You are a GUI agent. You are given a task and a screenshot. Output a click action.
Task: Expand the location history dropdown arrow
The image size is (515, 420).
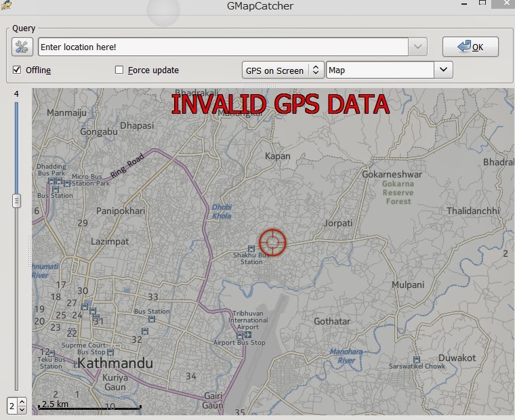pos(418,47)
